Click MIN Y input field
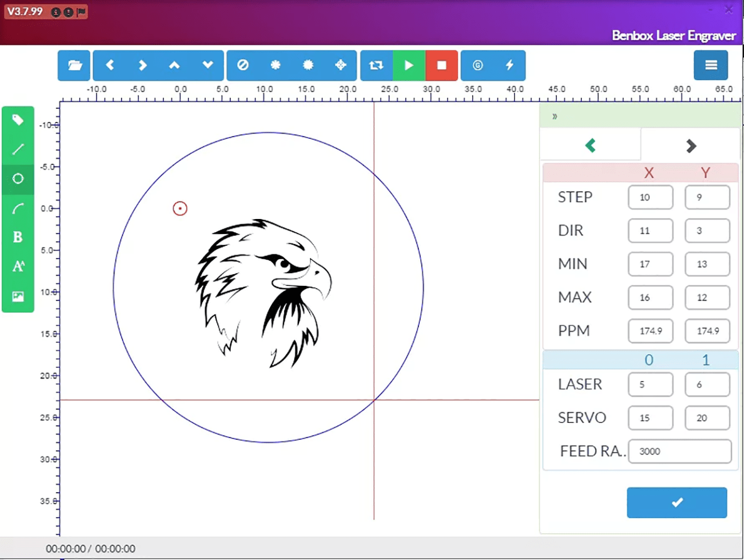 coord(707,264)
